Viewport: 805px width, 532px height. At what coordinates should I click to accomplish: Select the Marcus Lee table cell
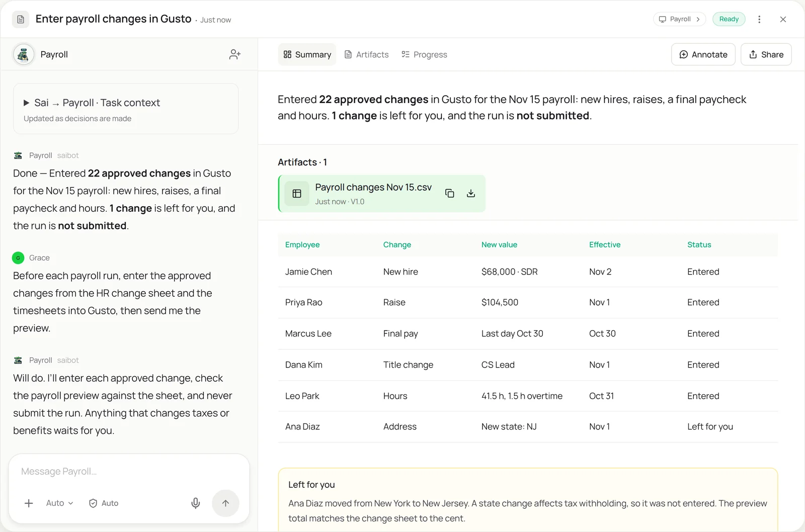tap(308, 333)
